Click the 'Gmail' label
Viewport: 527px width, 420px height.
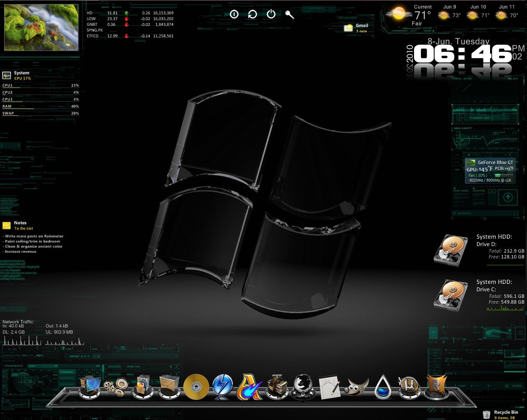(x=362, y=25)
